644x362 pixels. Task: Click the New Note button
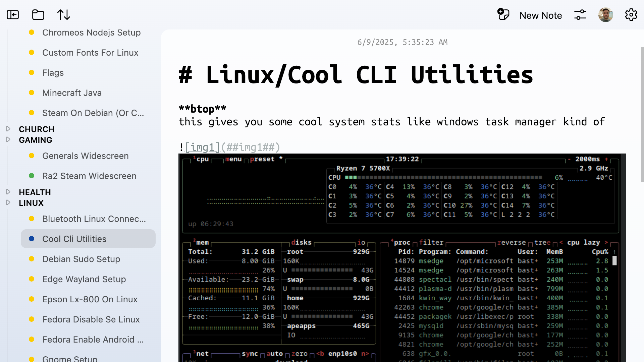pos(540,15)
